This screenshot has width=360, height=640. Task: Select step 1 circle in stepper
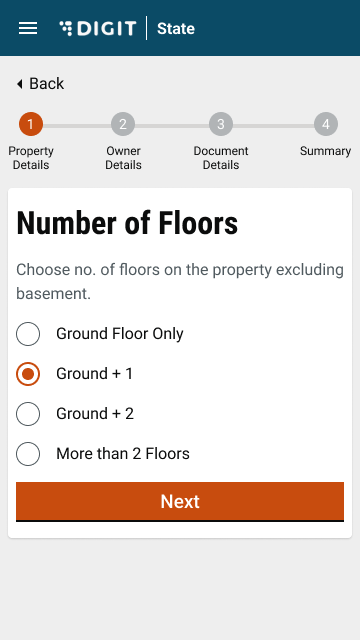[31, 124]
